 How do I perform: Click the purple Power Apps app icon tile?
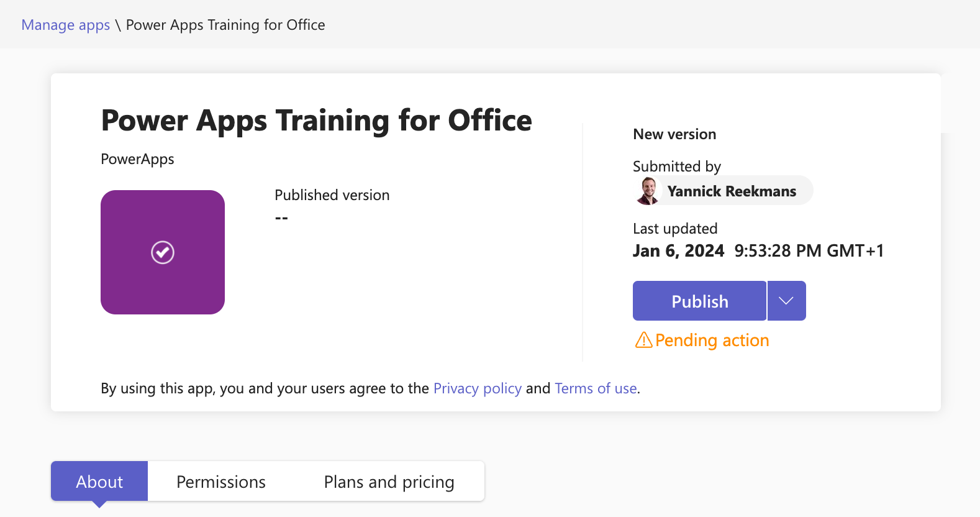pyautogui.click(x=163, y=252)
